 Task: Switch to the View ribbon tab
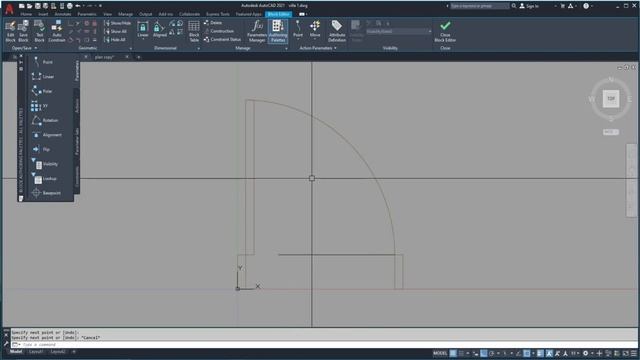tap(107, 14)
